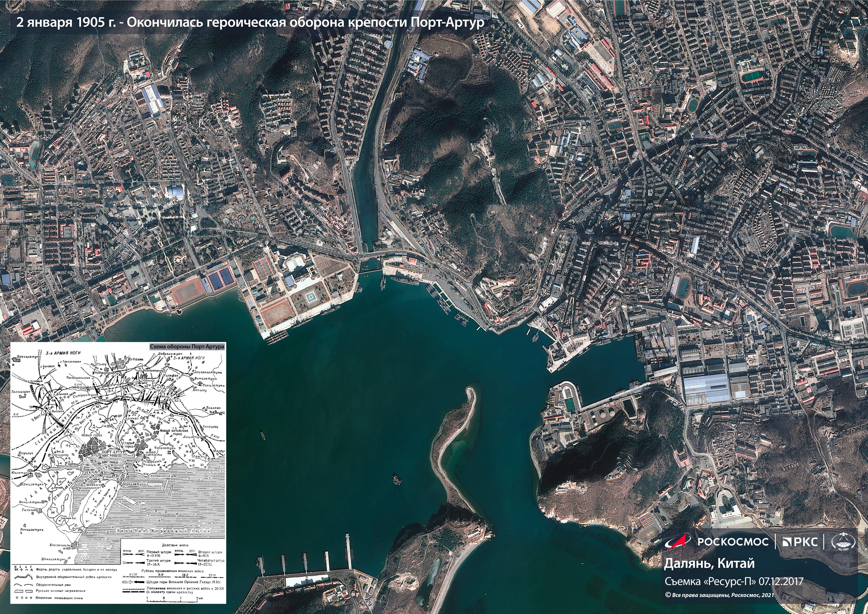The width and height of the screenshot is (868, 614).
Task: Click 'Шаньцзятунь' village label
Action: pos(54,559)
